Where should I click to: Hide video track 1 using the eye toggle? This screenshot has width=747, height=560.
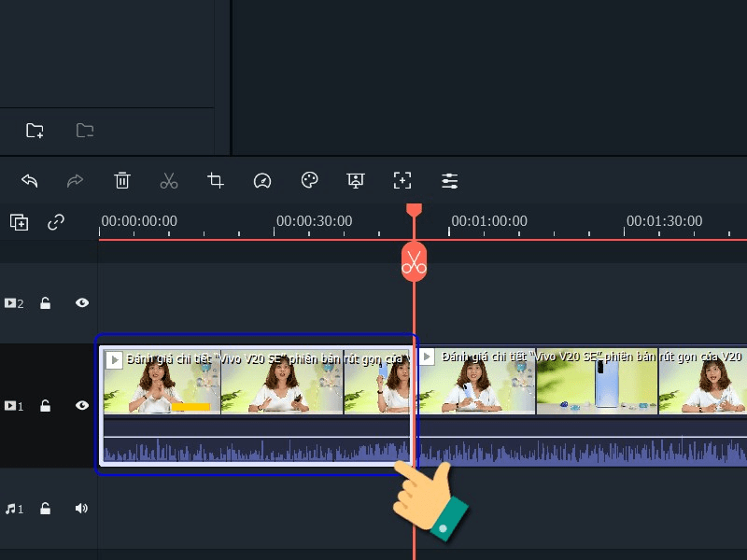(81, 405)
